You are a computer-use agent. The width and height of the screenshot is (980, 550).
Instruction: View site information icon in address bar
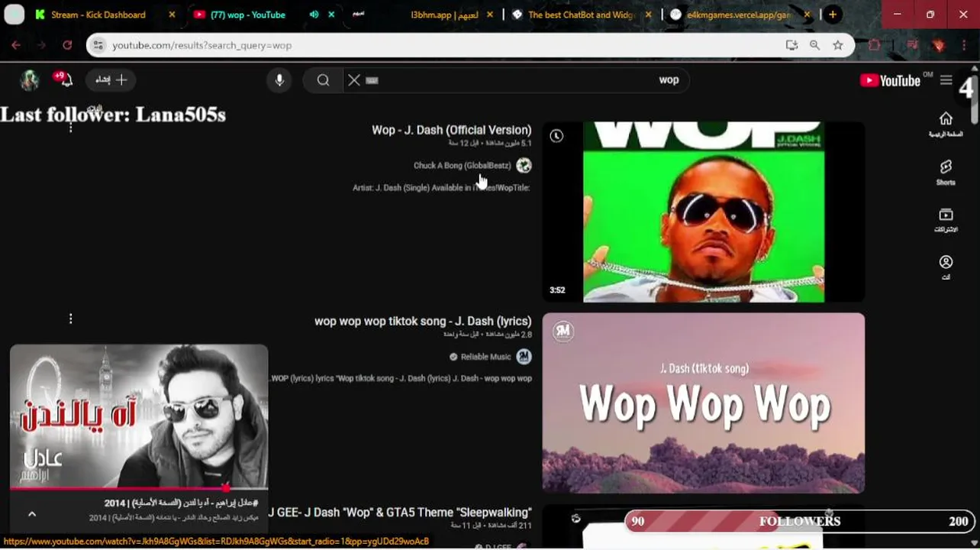(98, 45)
